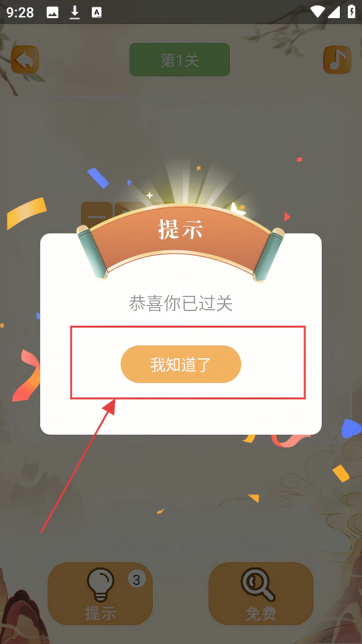The image size is (362, 644).
Task: Tap the Wi-Fi icon in status bar
Action: [317, 12]
